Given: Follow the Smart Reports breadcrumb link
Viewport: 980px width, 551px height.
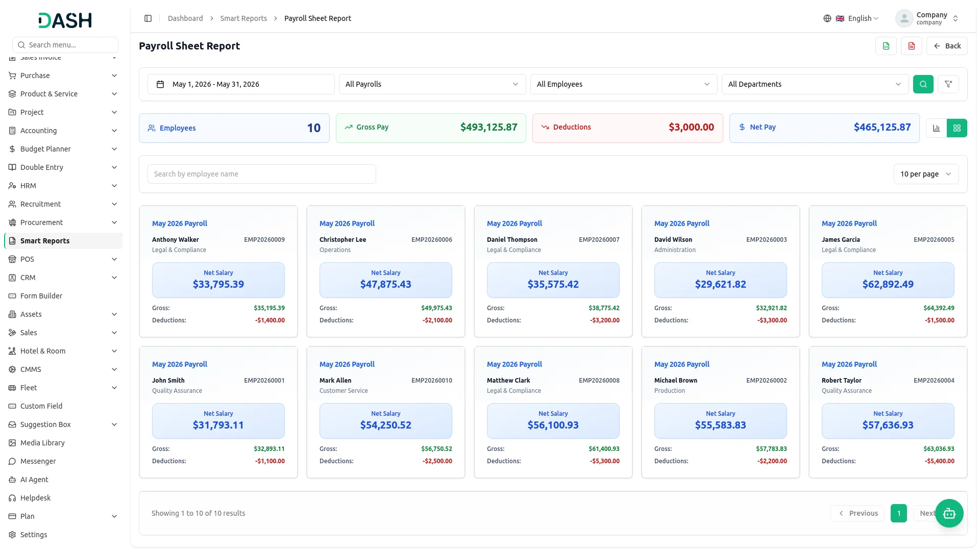Looking at the screenshot, I should 243,18.
